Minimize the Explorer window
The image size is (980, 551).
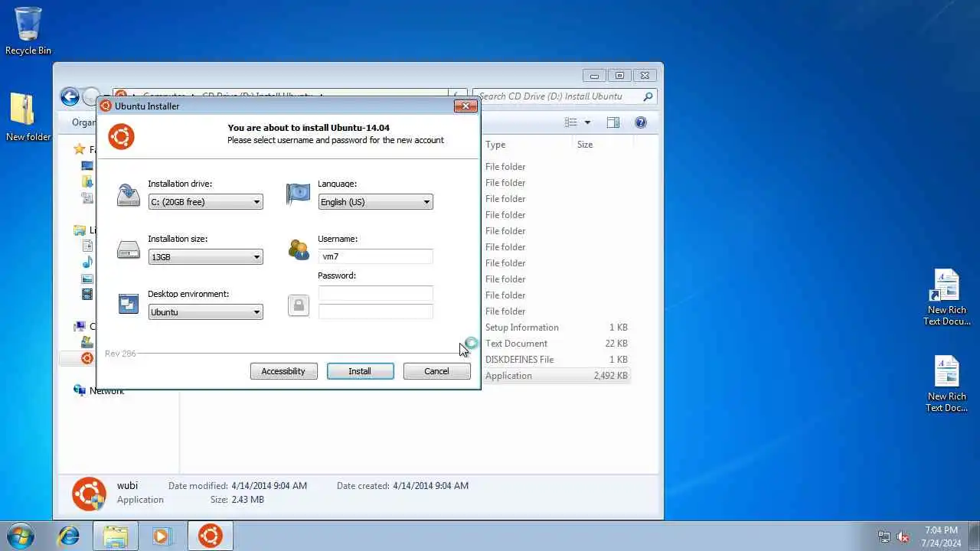click(594, 76)
